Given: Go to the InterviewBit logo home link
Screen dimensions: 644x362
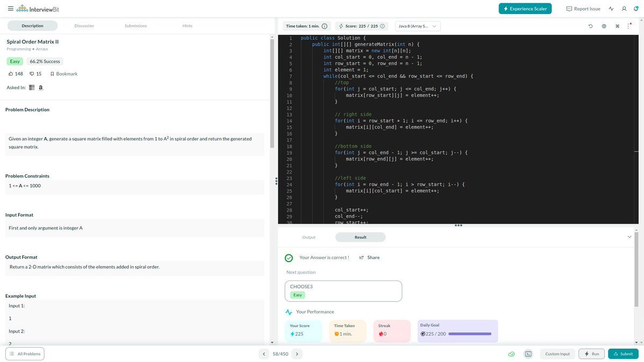Looking at the screenshot, I should [38, 9].
